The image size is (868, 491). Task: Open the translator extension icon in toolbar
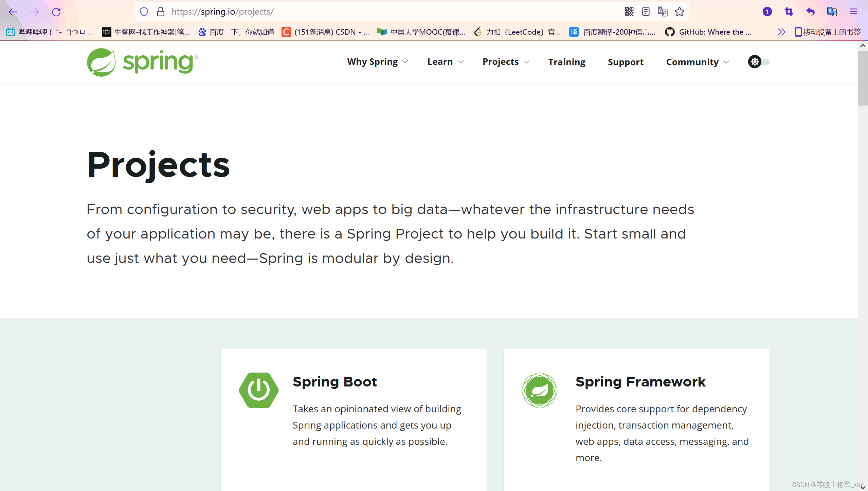[832, 12]
